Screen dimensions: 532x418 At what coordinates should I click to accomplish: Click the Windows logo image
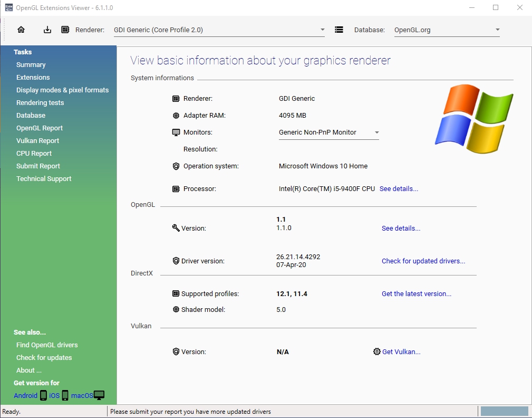coord(474,119)
